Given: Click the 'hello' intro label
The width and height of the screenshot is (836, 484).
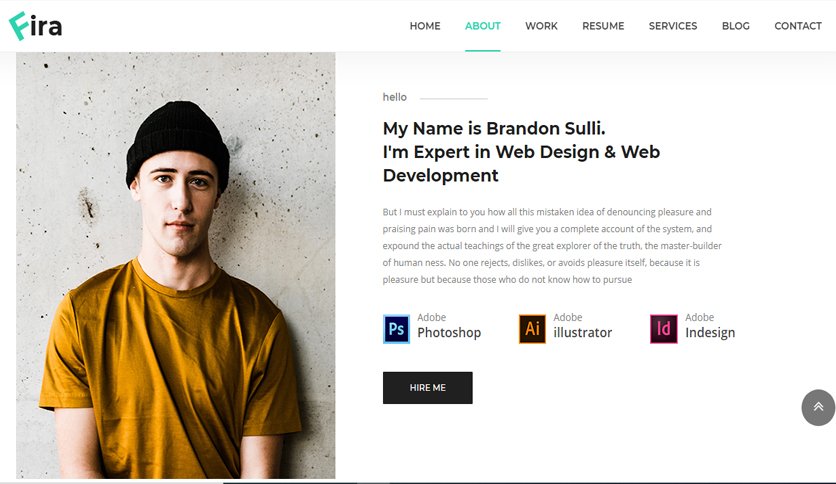Looking at the screenshot, I should pos(395,97).
